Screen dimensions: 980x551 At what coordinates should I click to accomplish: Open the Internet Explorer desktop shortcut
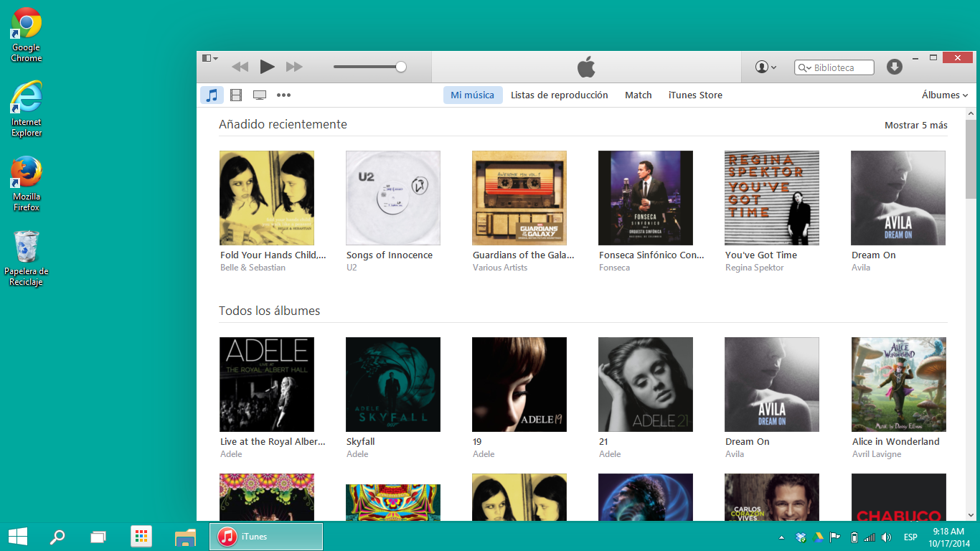point(27,108)
